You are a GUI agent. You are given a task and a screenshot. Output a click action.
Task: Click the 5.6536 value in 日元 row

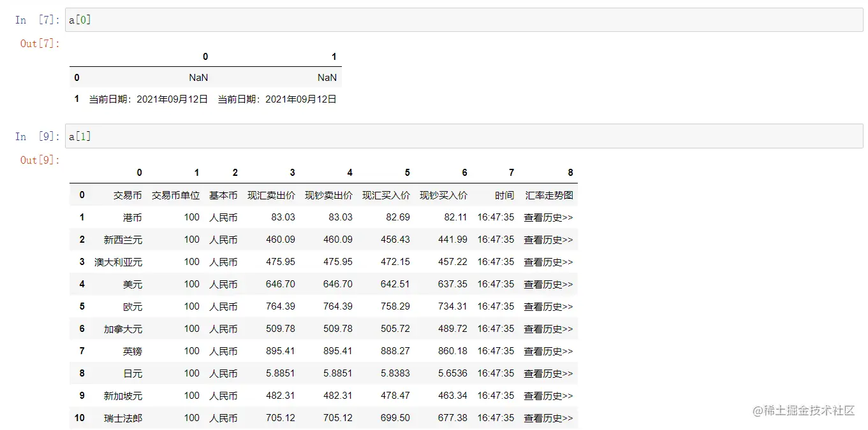[x=453, y=373]
